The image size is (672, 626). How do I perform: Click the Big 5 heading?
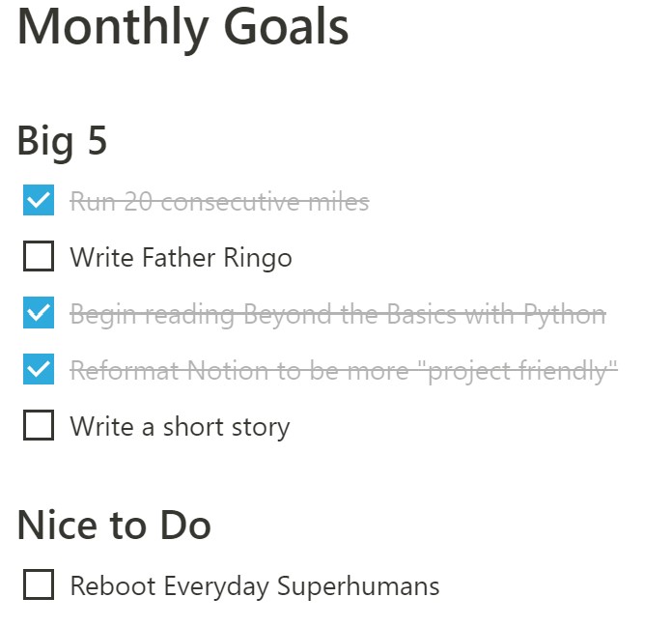click(x=62, y=141)
